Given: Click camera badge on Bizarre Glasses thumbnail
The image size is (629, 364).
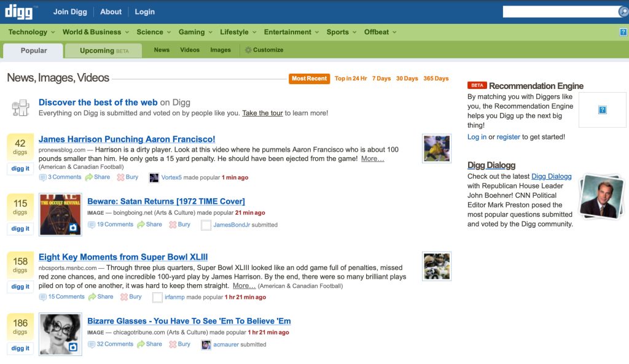Looking at the screenshot, I should coord(72,347).
